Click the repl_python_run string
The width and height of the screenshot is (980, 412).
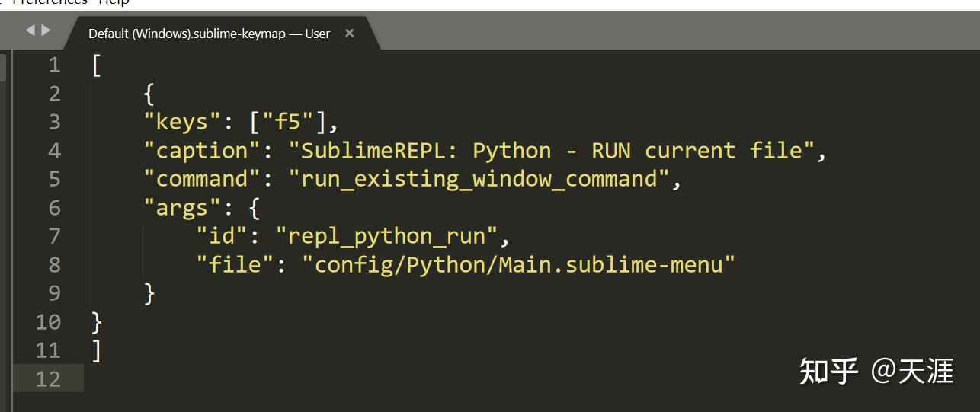(x=386, y=237)
